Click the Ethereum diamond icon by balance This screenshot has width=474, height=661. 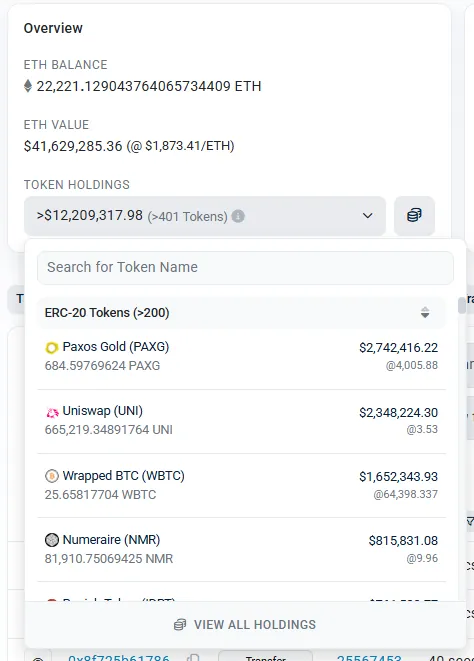[x=28, y=86]
